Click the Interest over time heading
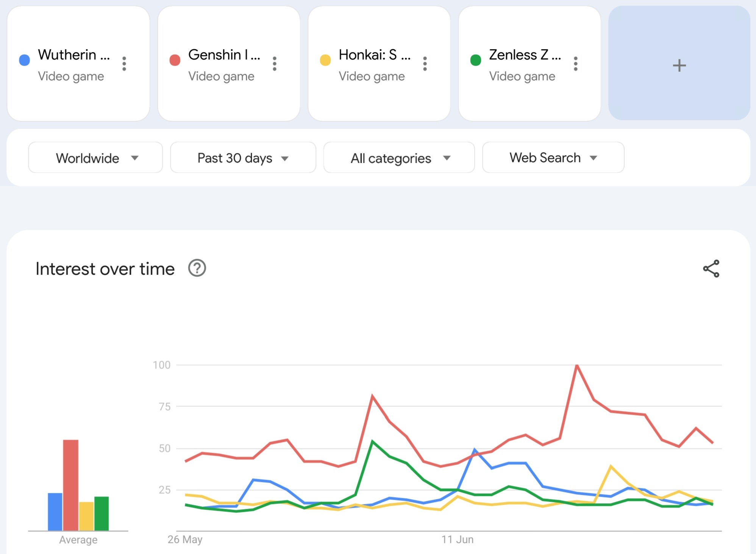 click(105, 269)
